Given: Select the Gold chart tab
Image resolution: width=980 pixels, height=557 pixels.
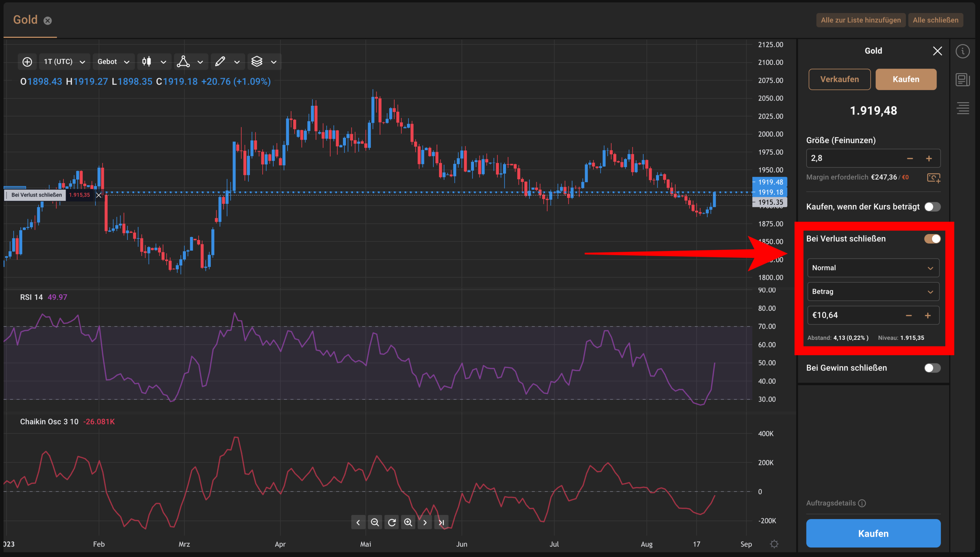Looking at the screenshot, I should [x=25, y=20].
